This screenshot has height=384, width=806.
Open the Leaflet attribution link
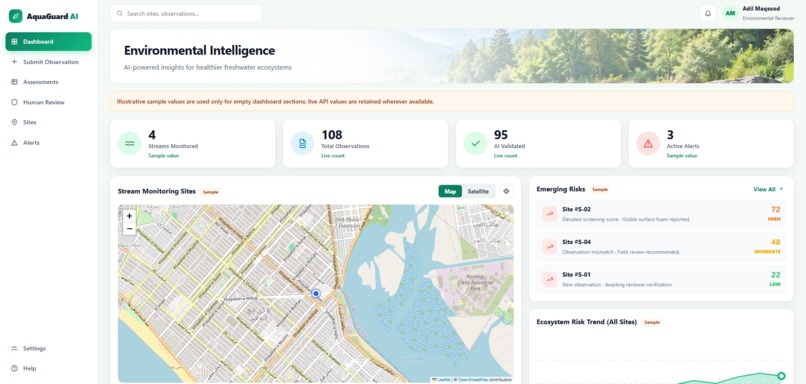pyautogui.click(x=441, y=379)
